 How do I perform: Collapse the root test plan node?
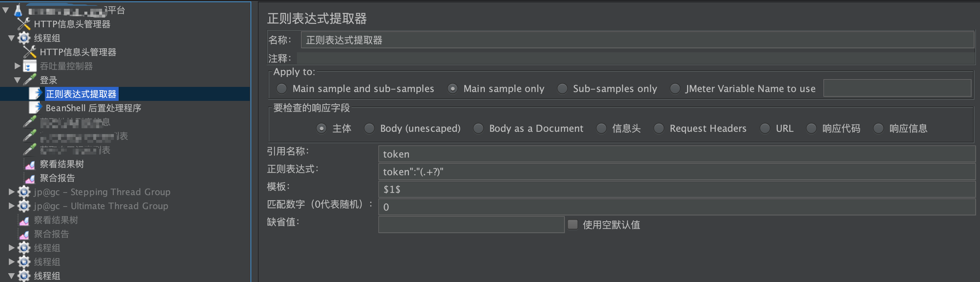(6, 10)
